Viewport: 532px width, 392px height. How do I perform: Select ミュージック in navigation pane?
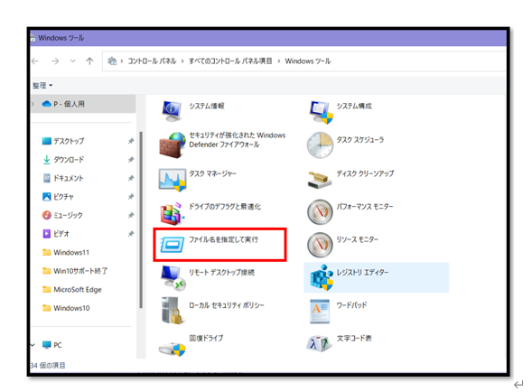point(69,215)
